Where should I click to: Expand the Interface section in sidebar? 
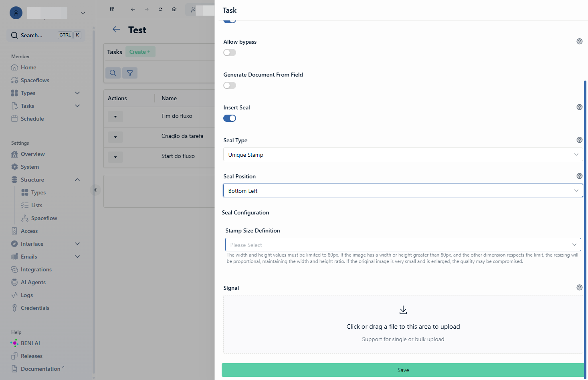pos(77,244)
